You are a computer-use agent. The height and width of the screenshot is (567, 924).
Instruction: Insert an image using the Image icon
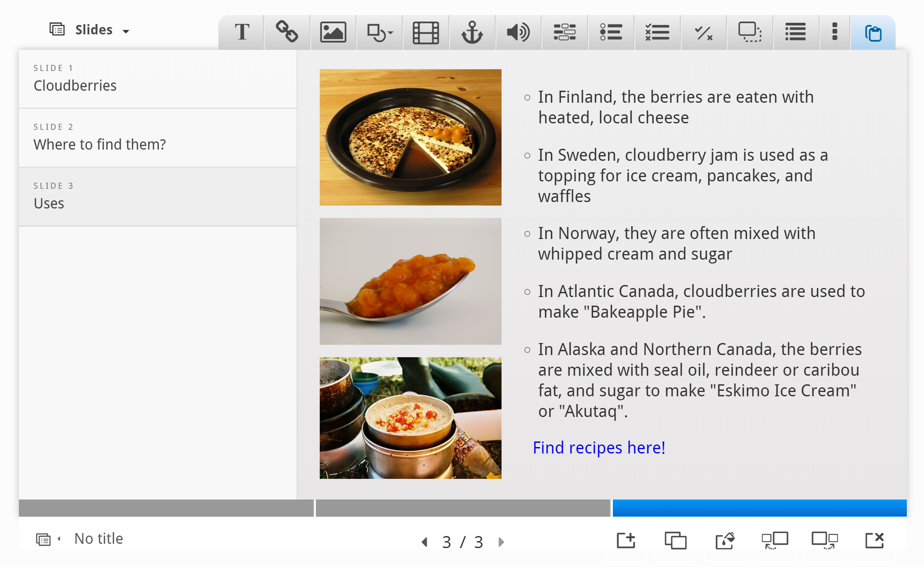pos(333,32)
